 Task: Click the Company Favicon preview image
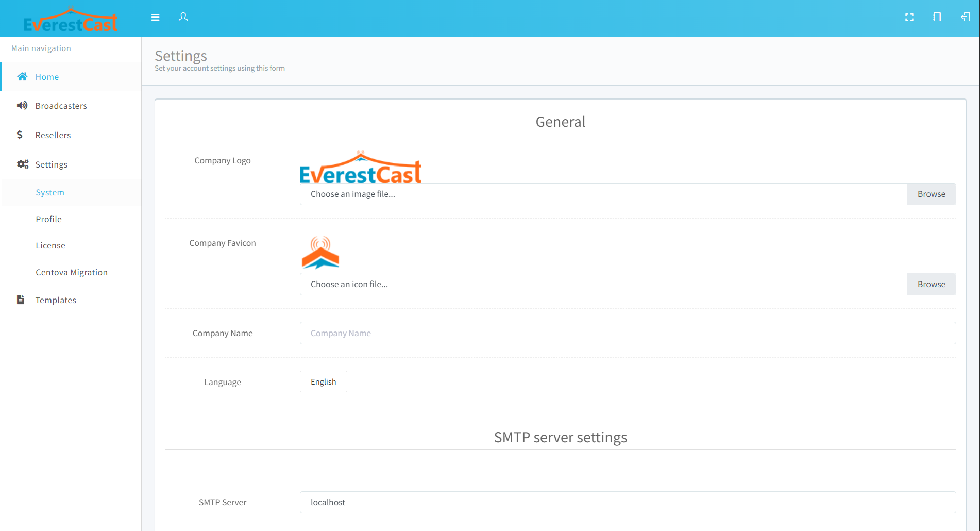[x=320, y=253]
